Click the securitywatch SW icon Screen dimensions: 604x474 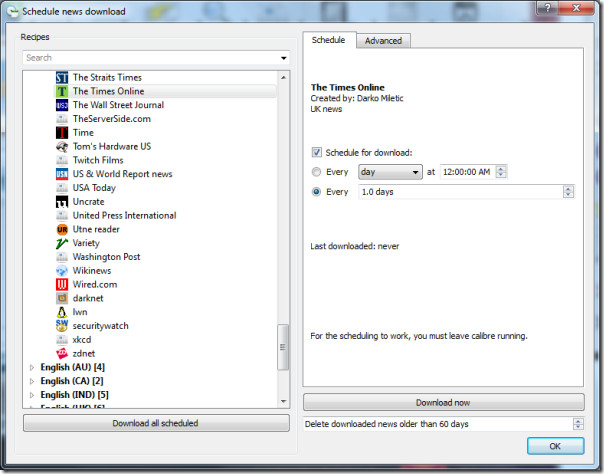point(62,326)
